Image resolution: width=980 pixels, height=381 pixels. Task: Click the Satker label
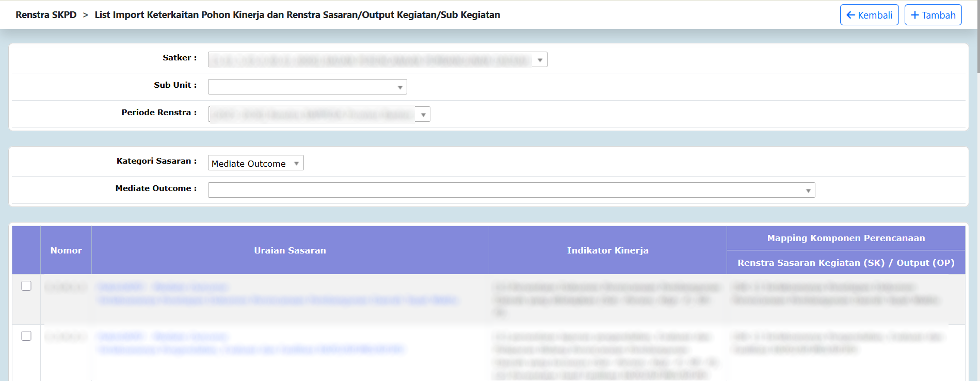(180, 58)
